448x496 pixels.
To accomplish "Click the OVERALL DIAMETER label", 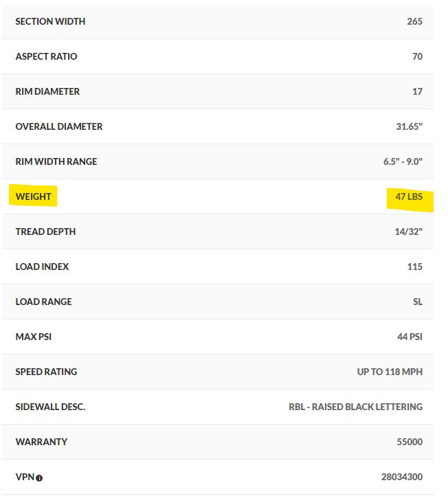I will [59, 126].
